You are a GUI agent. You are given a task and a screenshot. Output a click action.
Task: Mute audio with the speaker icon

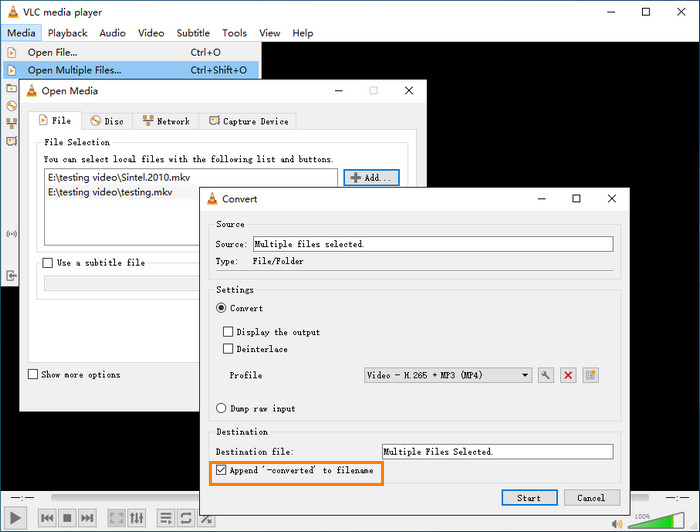coord(617,524)
